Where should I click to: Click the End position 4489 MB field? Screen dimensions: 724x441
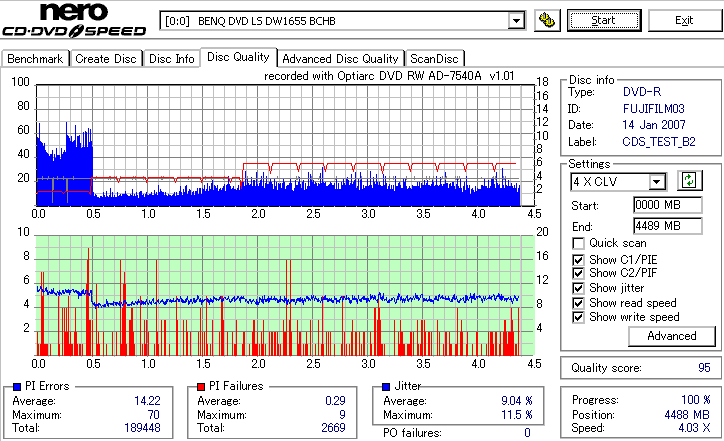click(x=668, y=226)
